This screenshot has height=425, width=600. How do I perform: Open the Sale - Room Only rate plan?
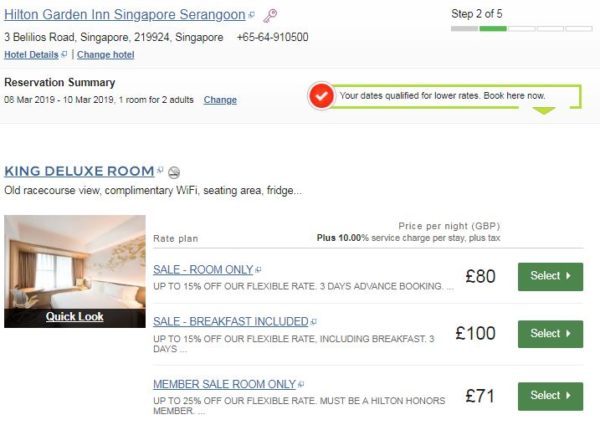click(x=203, y=270)
